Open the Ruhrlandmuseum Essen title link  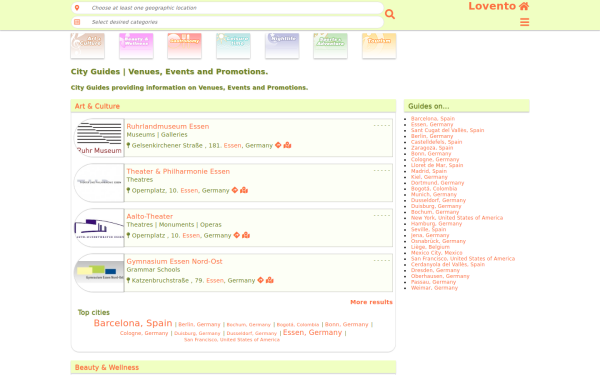point(168,126)
